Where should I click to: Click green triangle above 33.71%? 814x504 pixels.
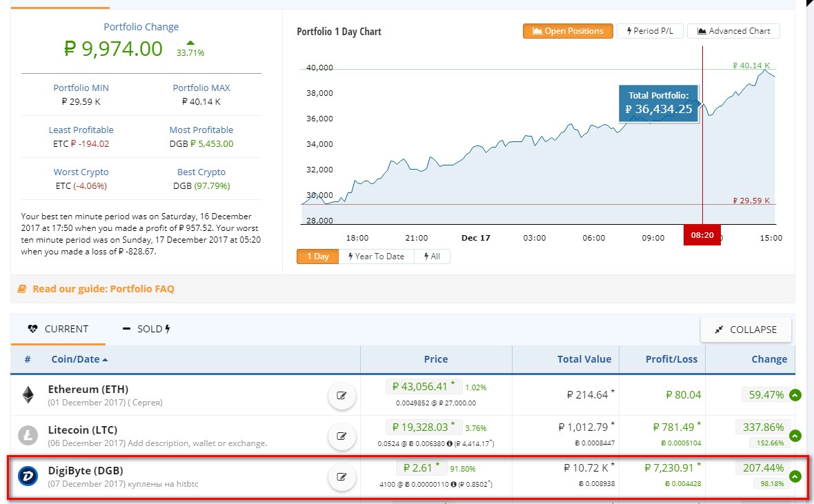190,43
